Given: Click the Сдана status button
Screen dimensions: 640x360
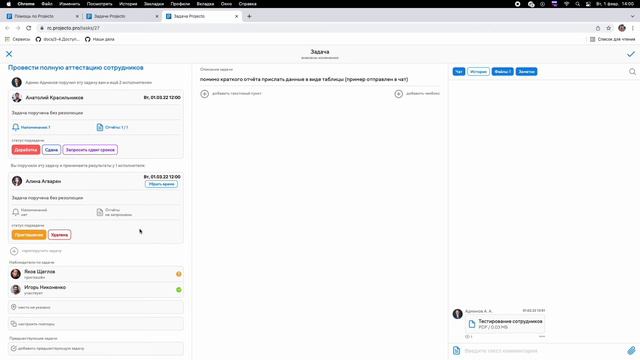Looking at the screenshot, I should click(x=51, y=150).
